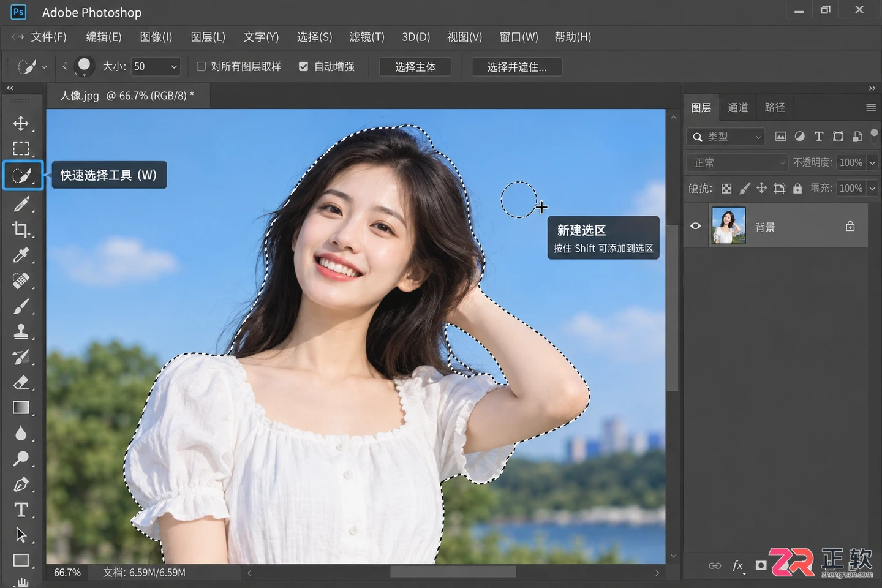882x588 pixels.
Task: Expand the 不透明度 opacity arrow
Action: coord(872,163)
